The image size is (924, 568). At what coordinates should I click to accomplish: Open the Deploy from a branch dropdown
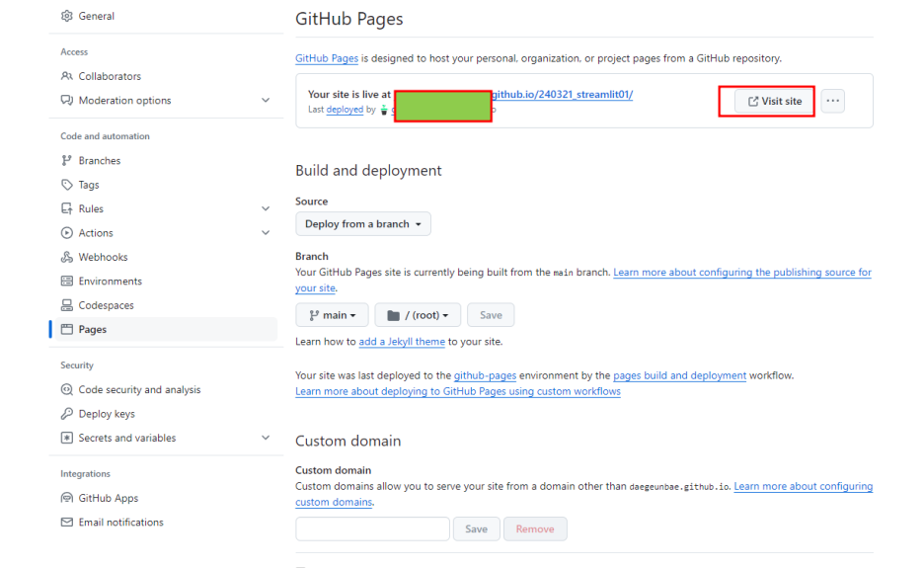(363, 224)
